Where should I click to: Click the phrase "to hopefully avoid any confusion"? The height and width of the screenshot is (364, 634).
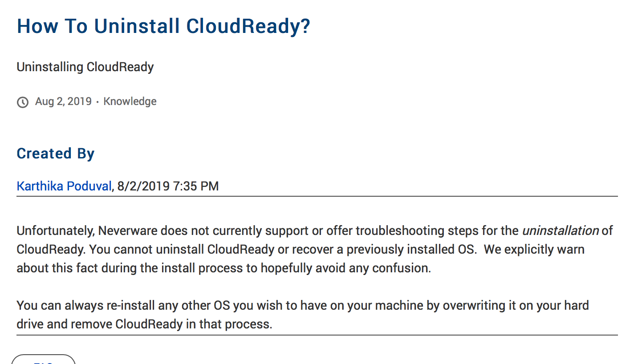click(345, 268)
